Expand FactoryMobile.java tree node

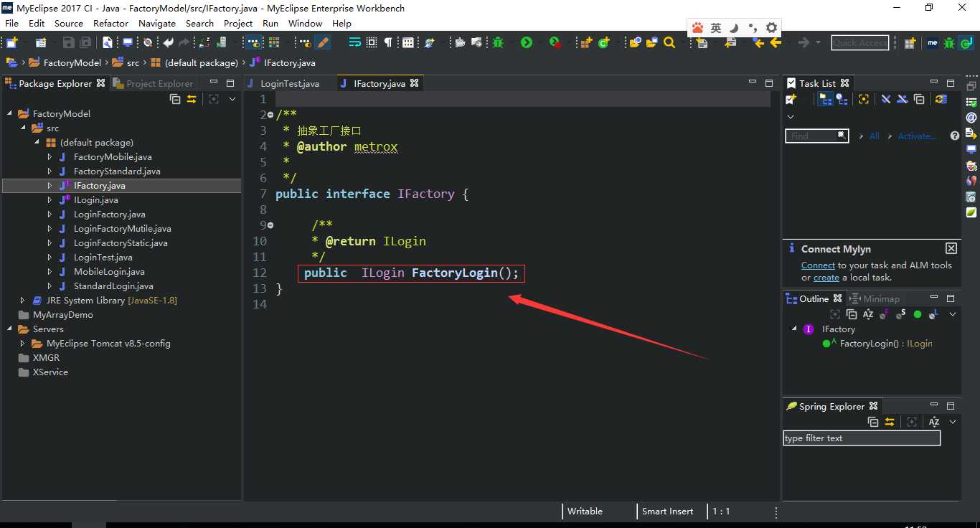tap(50, 156)
